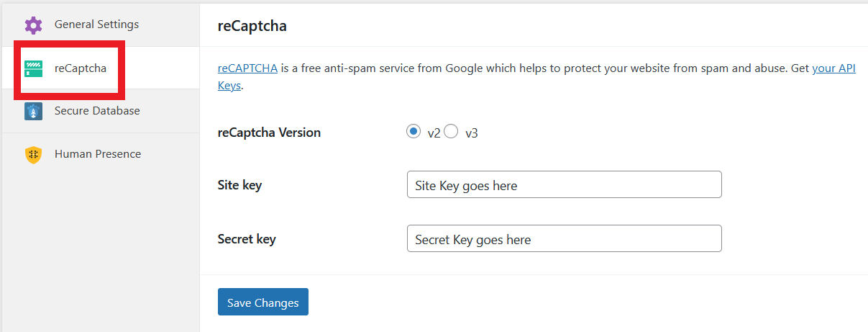Click the "reCaptcha Version" label
The width and height of the screenshot is (868, 332).
point(269,133)
